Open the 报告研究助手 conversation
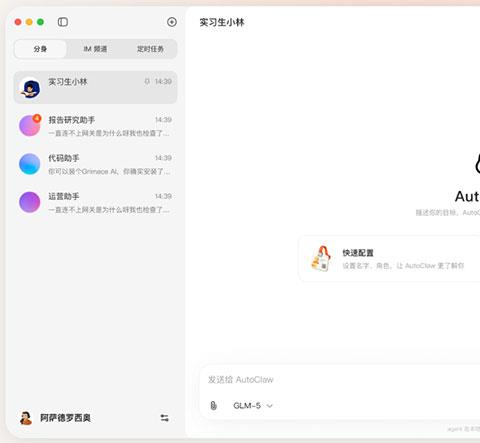The image size is (480, 443). (x=95, y=126)
